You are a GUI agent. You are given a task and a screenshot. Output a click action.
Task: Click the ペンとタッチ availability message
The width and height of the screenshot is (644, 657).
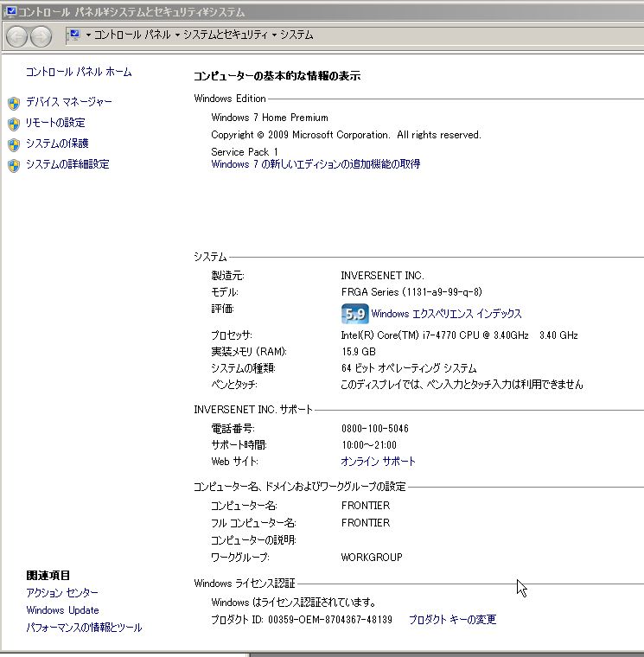[462, 385]
